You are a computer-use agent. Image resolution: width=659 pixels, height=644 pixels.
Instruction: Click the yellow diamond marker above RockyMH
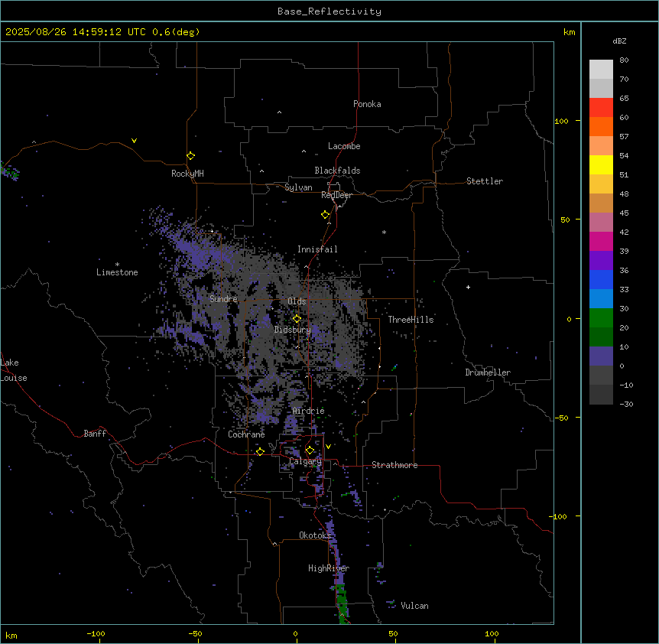(190, 156)
